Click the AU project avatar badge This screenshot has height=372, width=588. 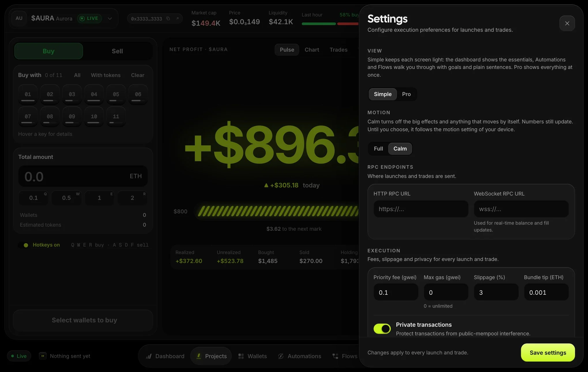click(19, 18)
